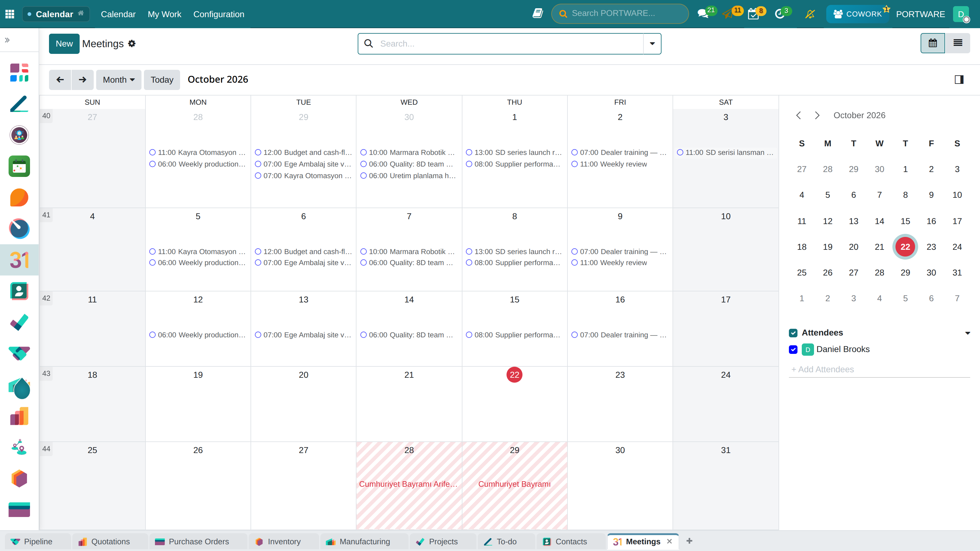Image resolution: width=980 pixels, height=551 pixels.
Task: Open the activities icon with badge 8
Action: pos(753,14)
